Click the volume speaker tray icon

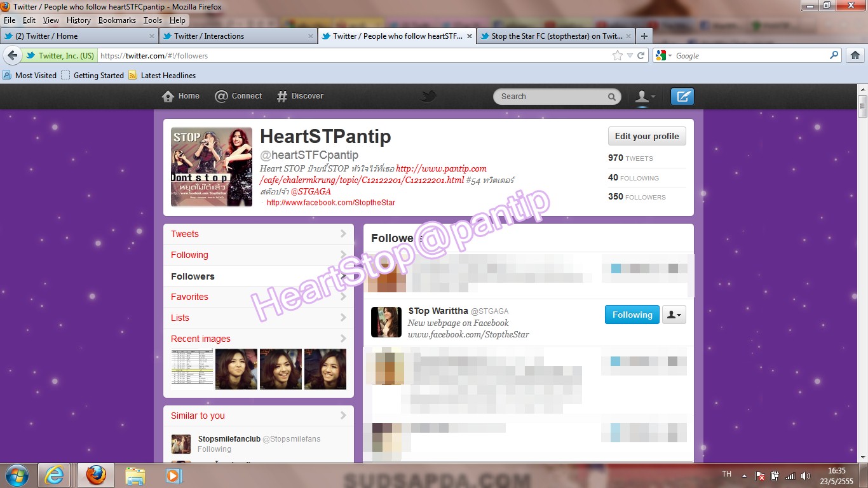pyautogui.click(x=806, y=475)
